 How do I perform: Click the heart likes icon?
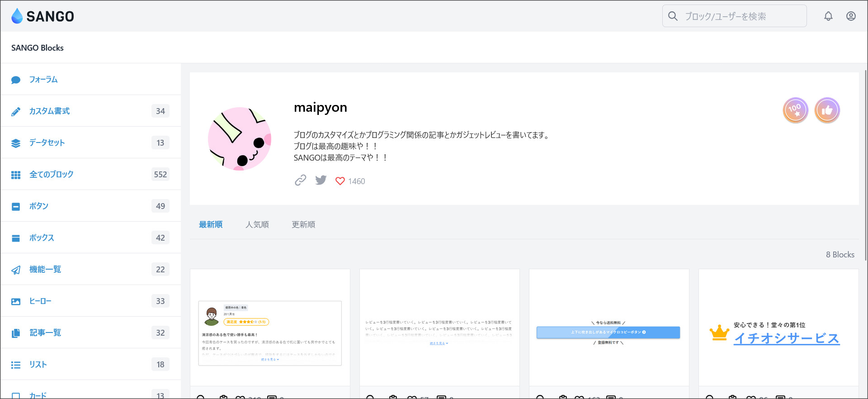pyautogui.click(x=340, y=181)
